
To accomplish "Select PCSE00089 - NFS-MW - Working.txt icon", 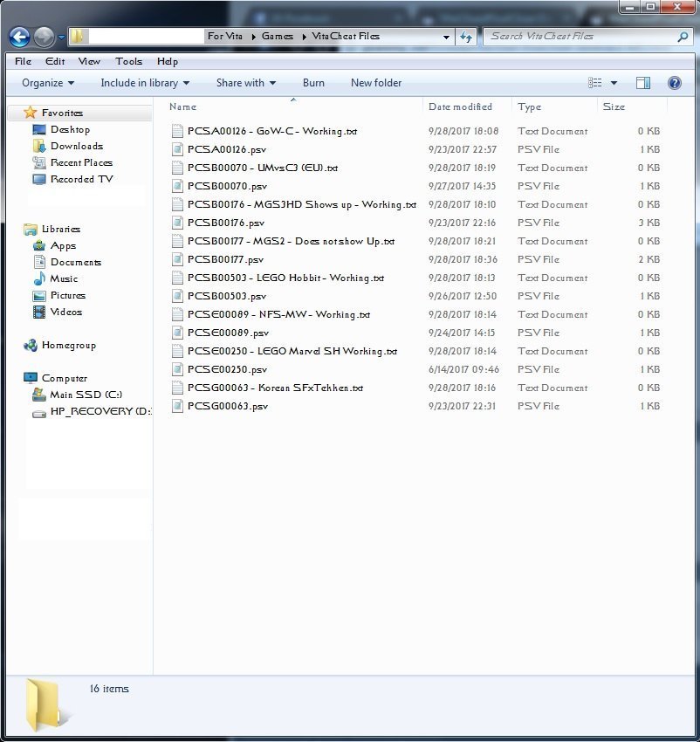I will [177, 314].
